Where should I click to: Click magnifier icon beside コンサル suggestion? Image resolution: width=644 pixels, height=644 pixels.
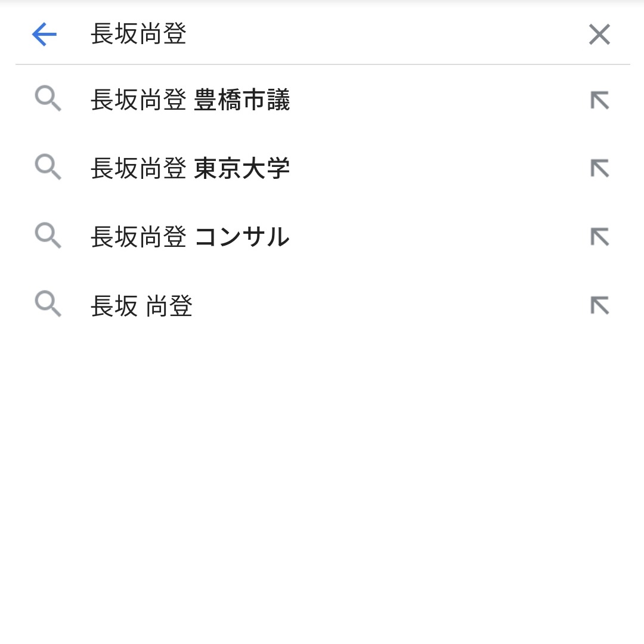click(48, 236)
